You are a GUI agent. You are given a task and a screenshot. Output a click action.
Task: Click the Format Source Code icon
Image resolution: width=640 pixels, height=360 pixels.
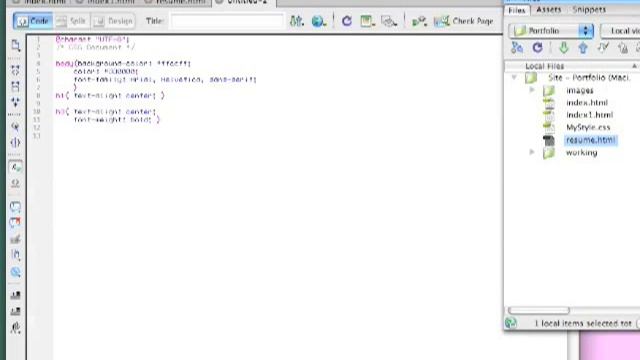pos(16,328)
